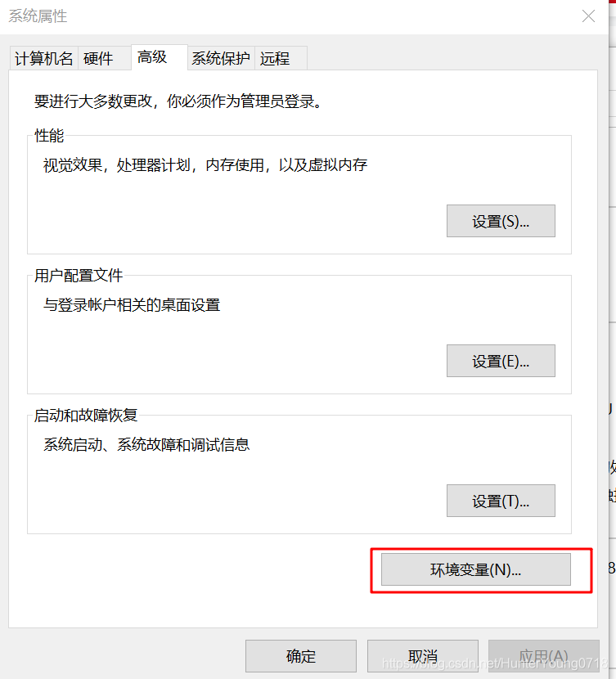Click the 系统属性 window title

[x=38, y=16]
